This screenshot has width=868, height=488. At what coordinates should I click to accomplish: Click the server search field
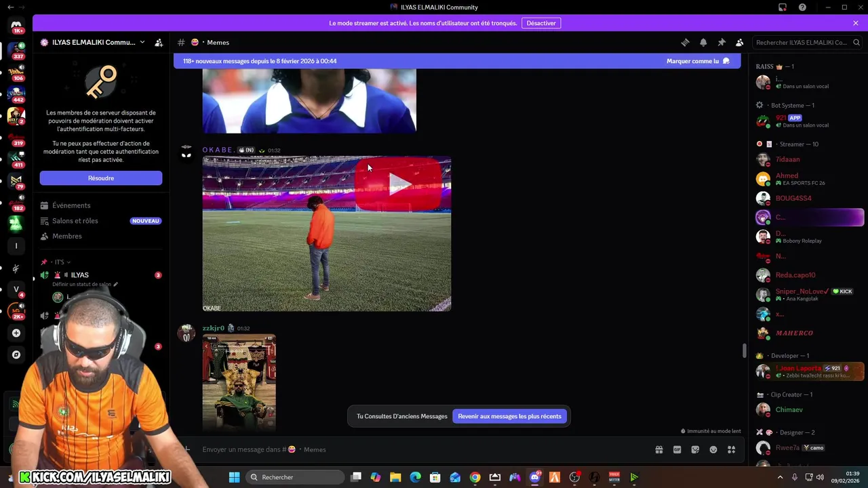pyautogui.click(x=808, y=42)
